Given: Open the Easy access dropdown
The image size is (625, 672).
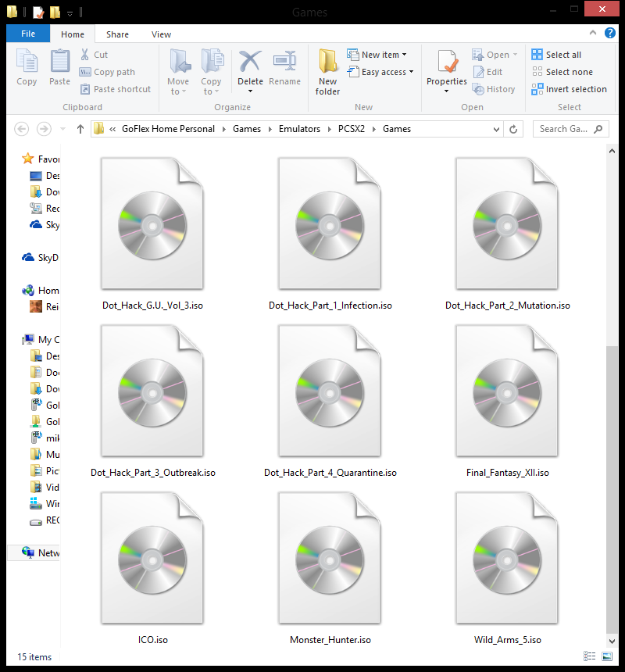Looking at the screenshot, I should [380, 72].
